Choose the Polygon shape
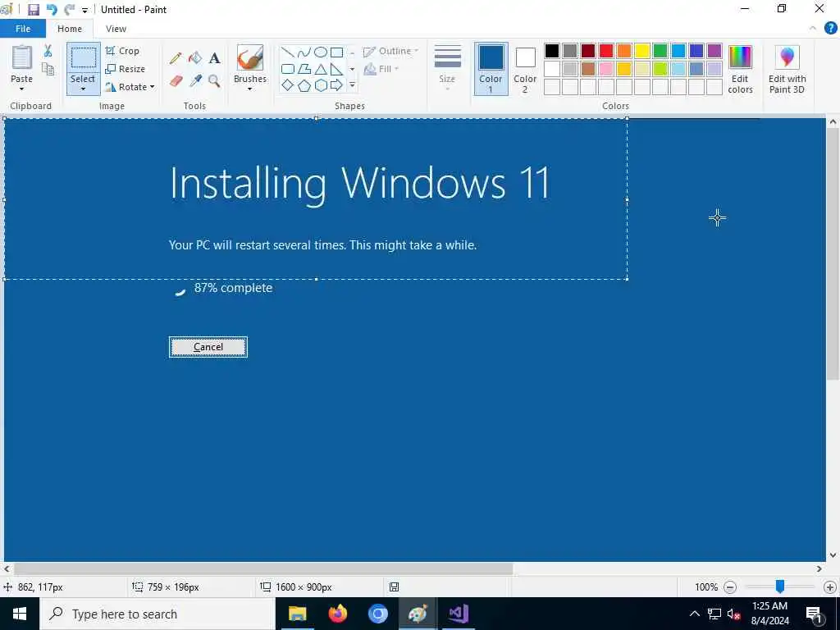840x630 pixels. tap(304, 69)
